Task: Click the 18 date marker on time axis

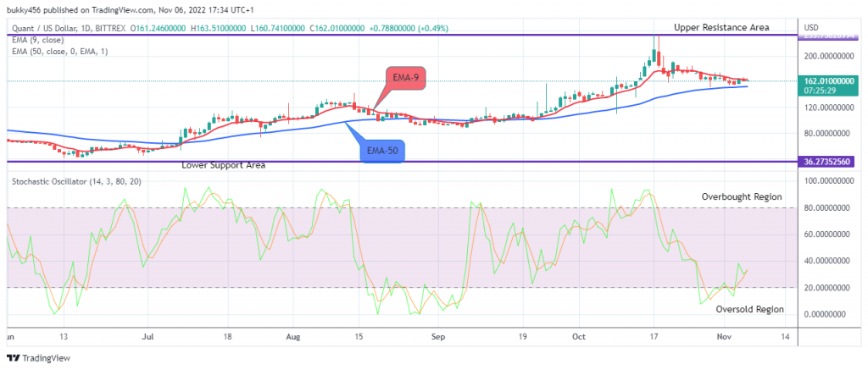Action: (227, 336)
